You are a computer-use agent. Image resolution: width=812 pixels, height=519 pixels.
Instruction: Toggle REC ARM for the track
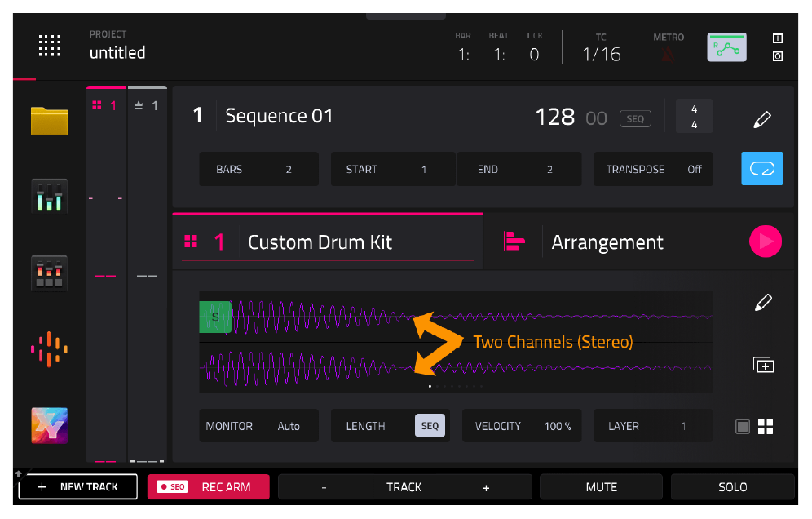tap(208, 487)
